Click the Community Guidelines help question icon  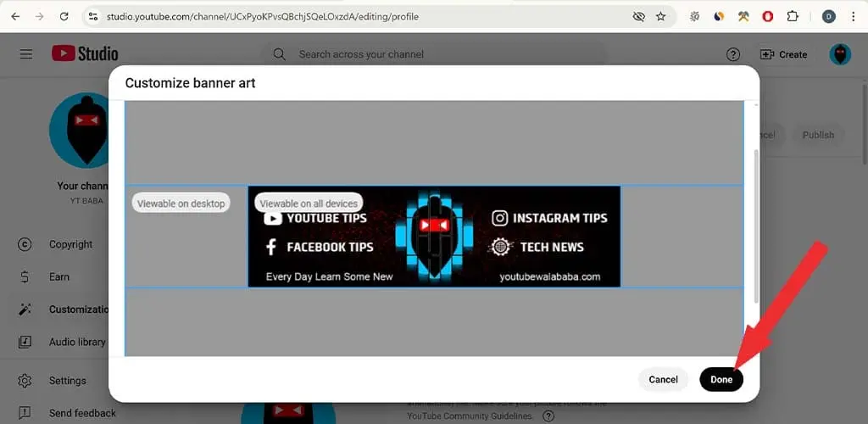548,416
